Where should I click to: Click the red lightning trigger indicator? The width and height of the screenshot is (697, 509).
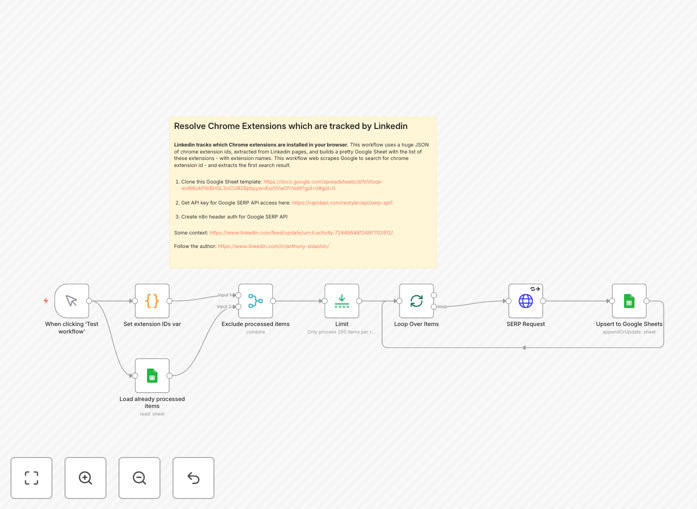point(46,301)
